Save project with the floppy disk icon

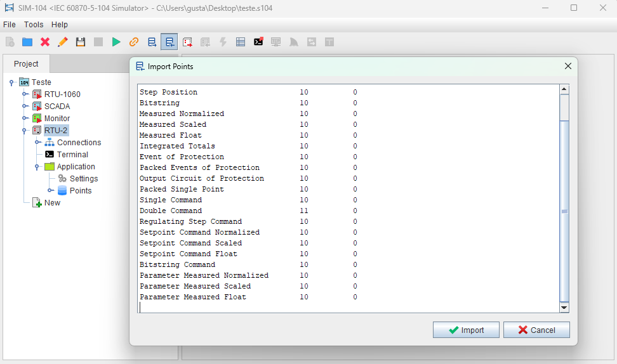81,42
